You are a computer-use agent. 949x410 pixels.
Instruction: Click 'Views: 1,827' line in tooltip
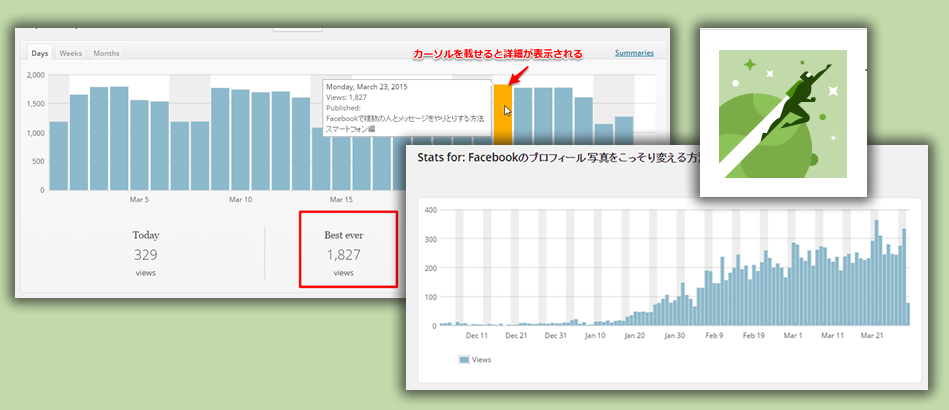tap(346, 97)
